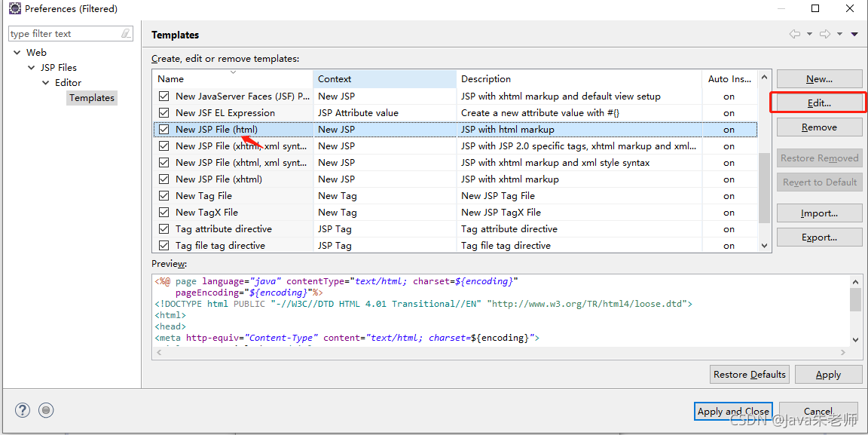This screenshot has width=868, height=435.
Task: Collapse the Web tree node
Action: click(18, 53)
